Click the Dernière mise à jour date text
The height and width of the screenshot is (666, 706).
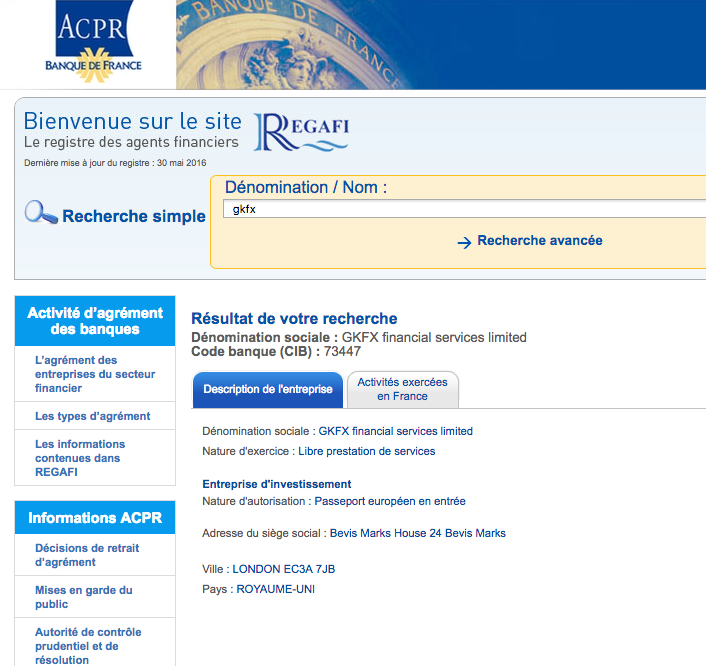tap(115, 163)
